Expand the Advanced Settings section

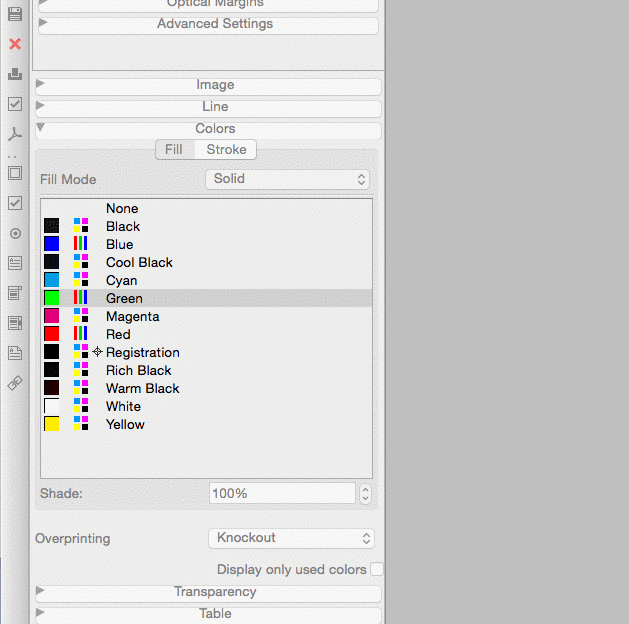tap(215, 24)
